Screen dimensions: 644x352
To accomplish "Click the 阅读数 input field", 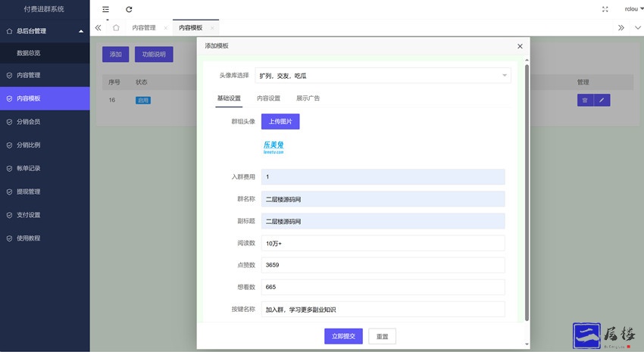I will point(383,243).
